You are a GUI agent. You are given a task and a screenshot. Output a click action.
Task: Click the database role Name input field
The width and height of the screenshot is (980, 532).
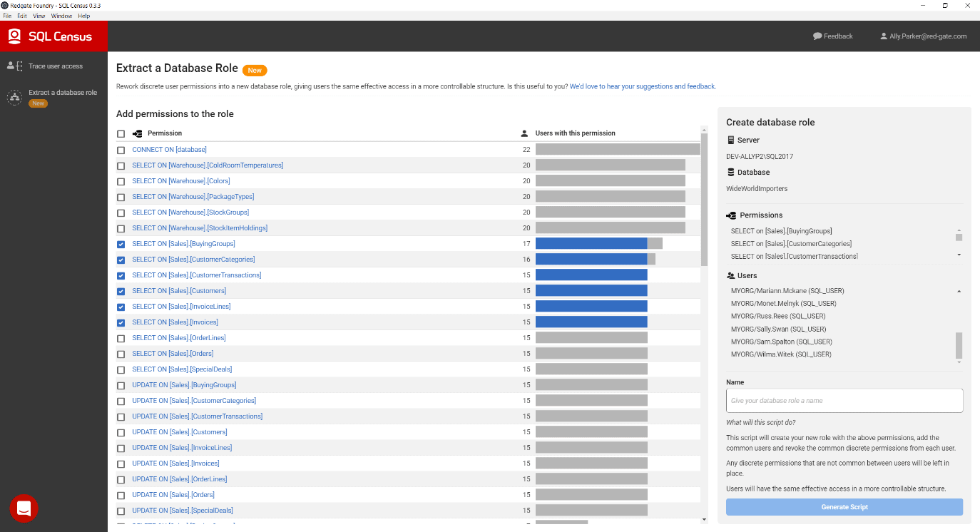(x=844, y=400)
